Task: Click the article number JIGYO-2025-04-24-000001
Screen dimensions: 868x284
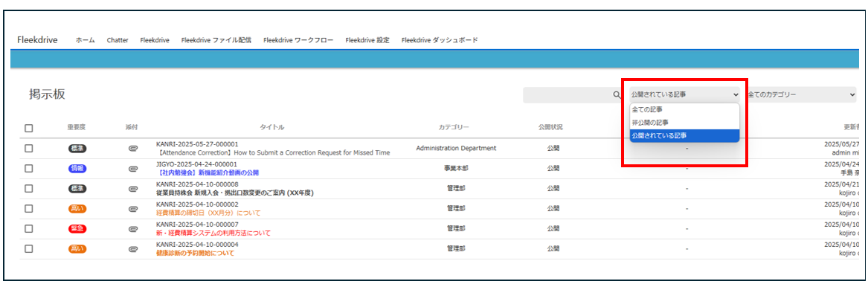Action: pyautogui.click(x=196, y=164)
